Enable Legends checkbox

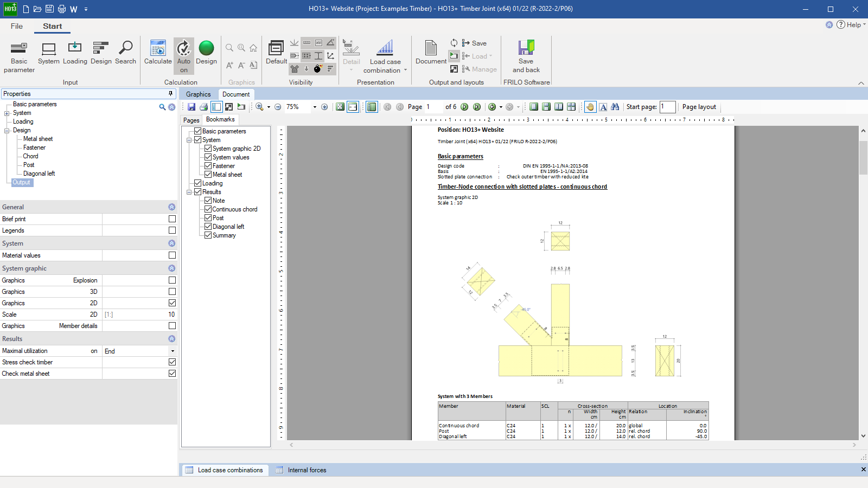pos(172,230)
